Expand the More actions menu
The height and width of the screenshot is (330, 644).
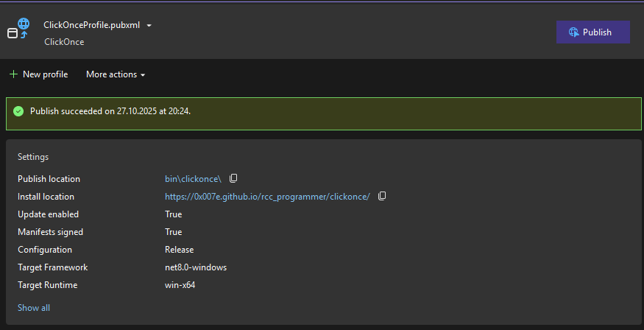click(116, 74)
